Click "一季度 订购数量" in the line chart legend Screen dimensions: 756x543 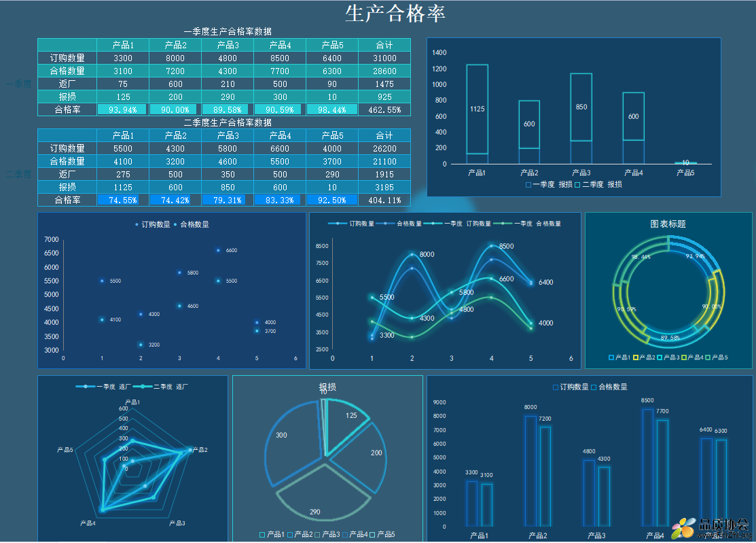coord(457,224)
